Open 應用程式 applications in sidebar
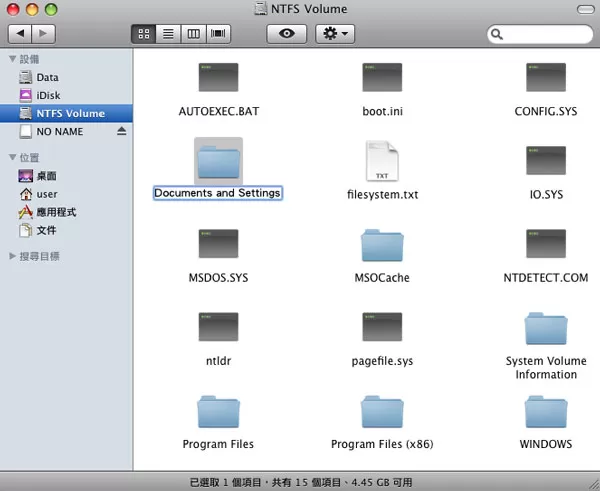The width and height of the screenshot is (600, 491). coord(66,212)
